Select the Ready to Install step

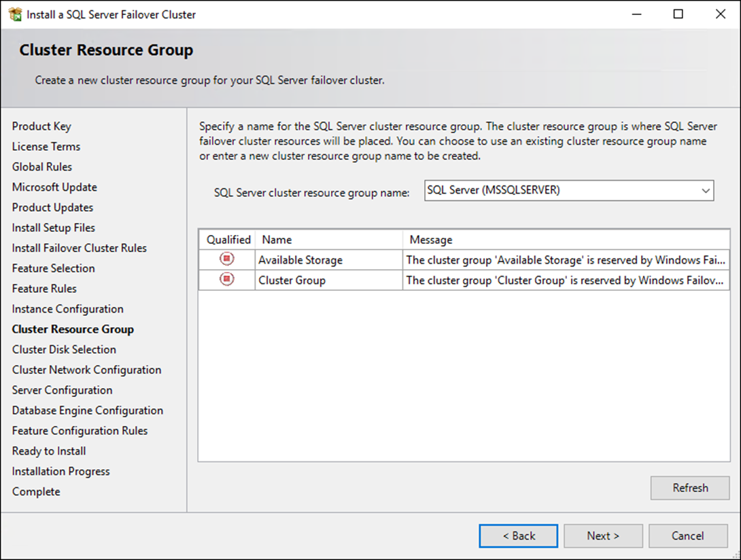pos(49,451)
